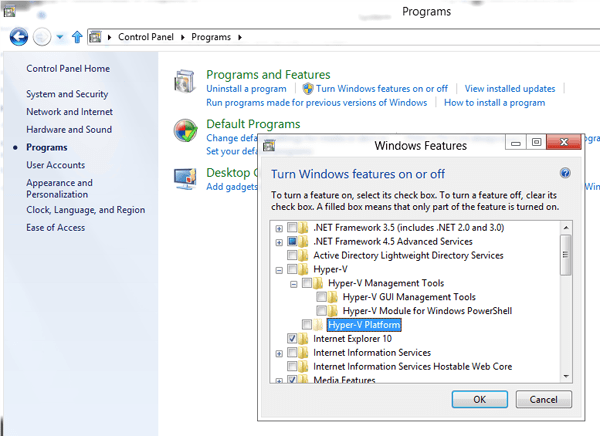Viewport: 600px width, 436px height.
Task: Toggle .NET Framework 4.5 Advanced Services checkbox
Action: tap(292, 241)
